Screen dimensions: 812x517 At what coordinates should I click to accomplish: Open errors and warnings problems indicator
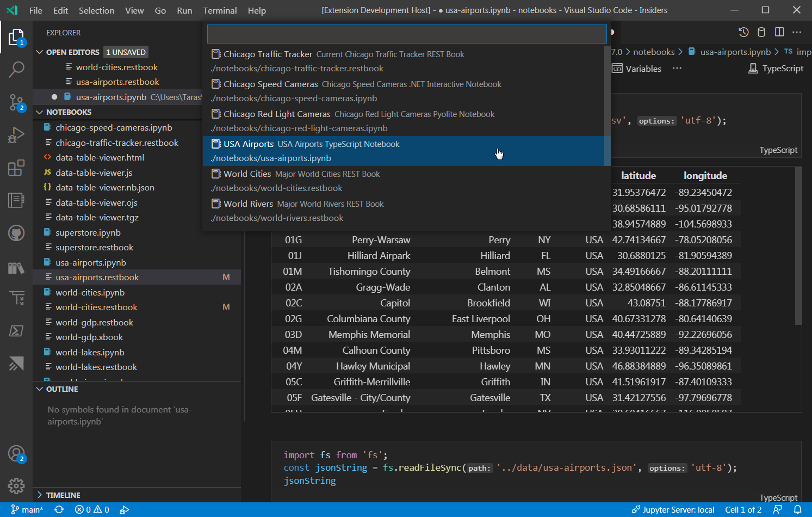(92, 510)
